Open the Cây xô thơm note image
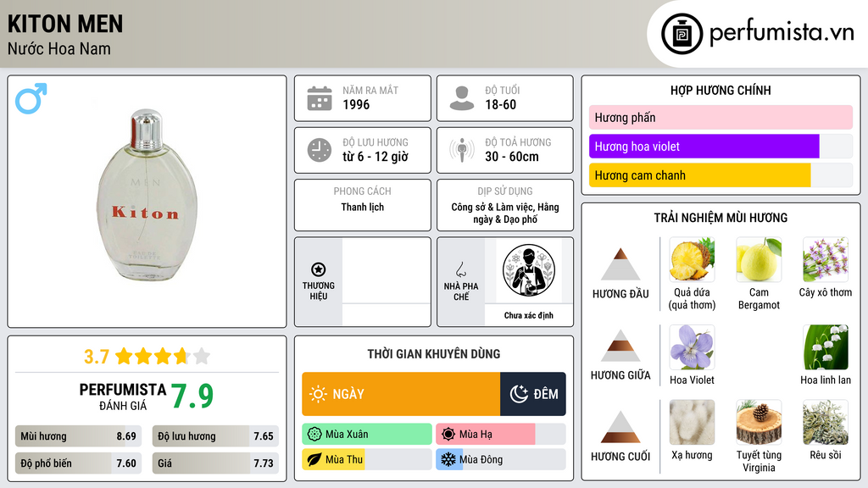 click(x=826, y=259)
